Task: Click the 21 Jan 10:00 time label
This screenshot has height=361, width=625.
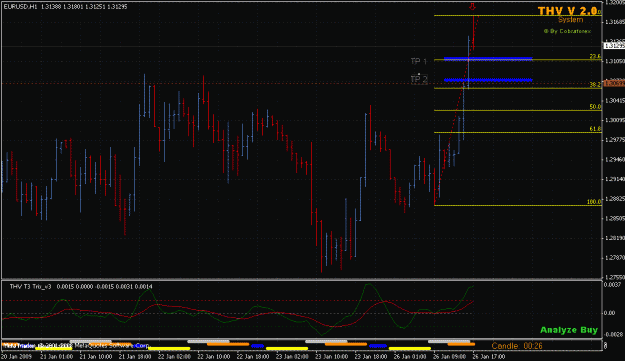Action: (x=95, y=357)
